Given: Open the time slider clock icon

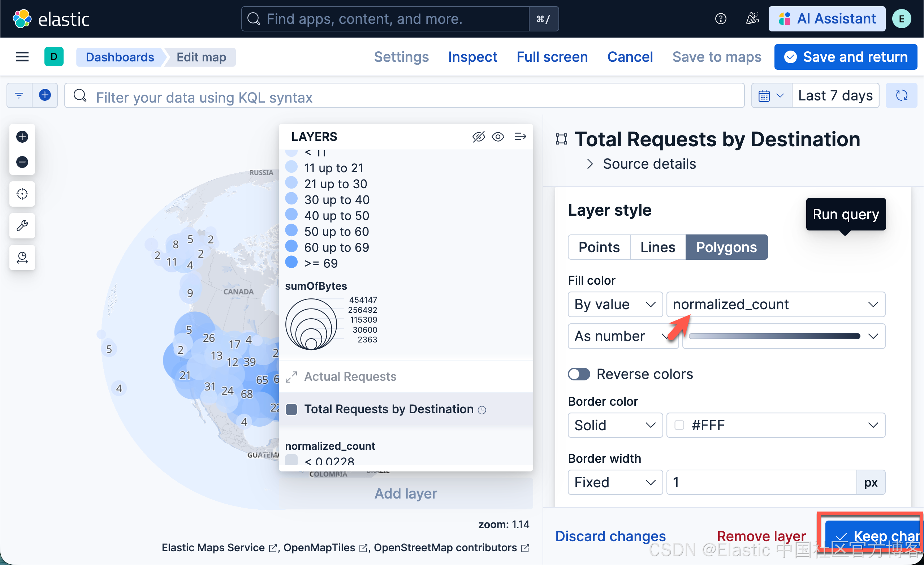Looking at the screenshot, I should point(22,258).
